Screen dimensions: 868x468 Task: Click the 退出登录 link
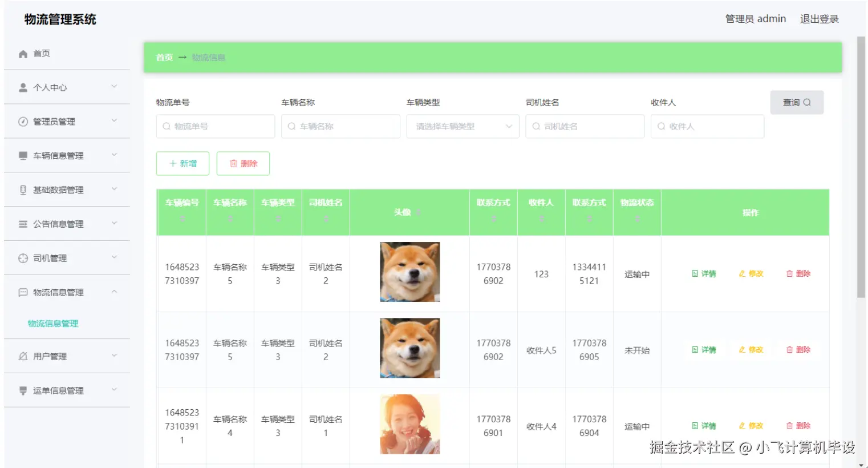click(819, 19)
